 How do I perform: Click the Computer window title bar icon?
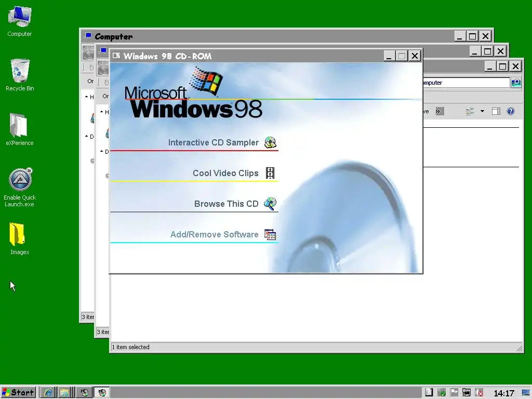coord(88,36)
